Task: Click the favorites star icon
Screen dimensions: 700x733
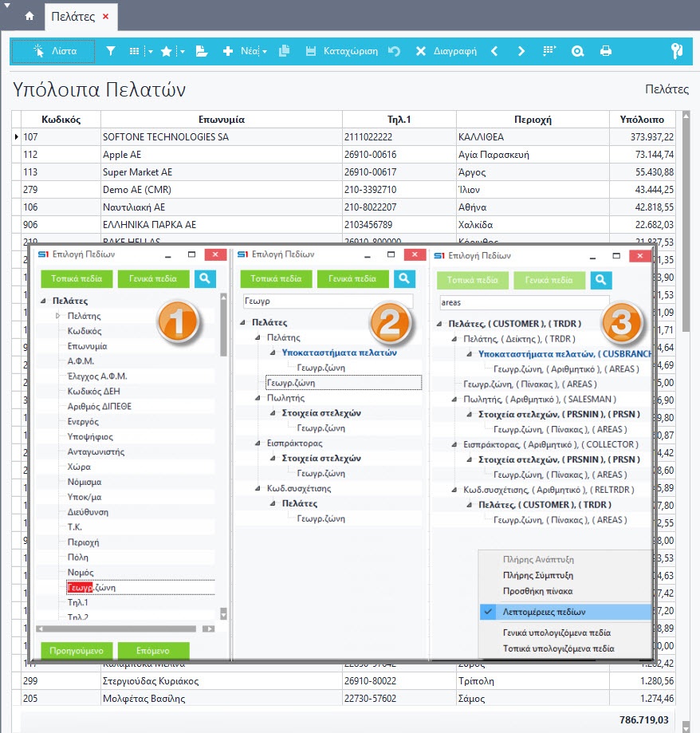Action: click(167, 51)
